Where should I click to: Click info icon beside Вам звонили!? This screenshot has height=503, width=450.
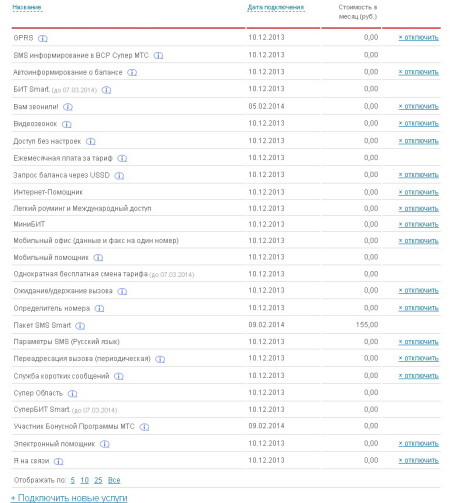(68, 107)
